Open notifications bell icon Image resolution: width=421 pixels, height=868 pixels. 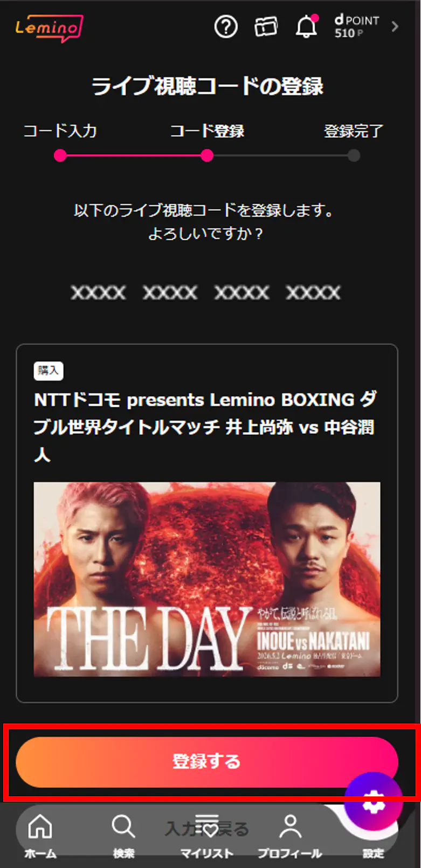click(x=306, y=26)
